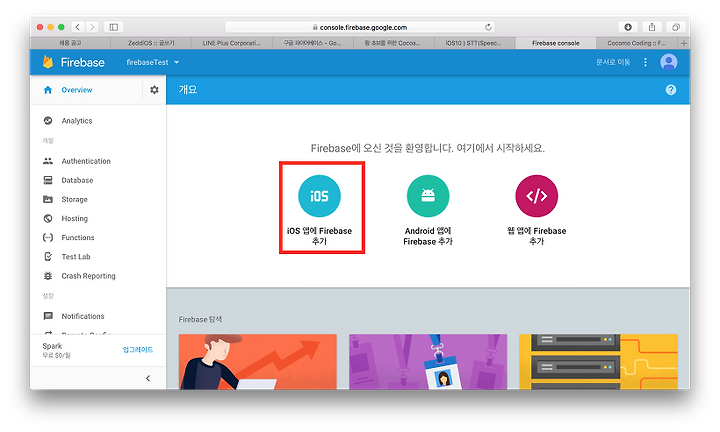Viewport: 720px width, 432px height.
Task: Open the help question mark icon
Action: tap(670, 90)
